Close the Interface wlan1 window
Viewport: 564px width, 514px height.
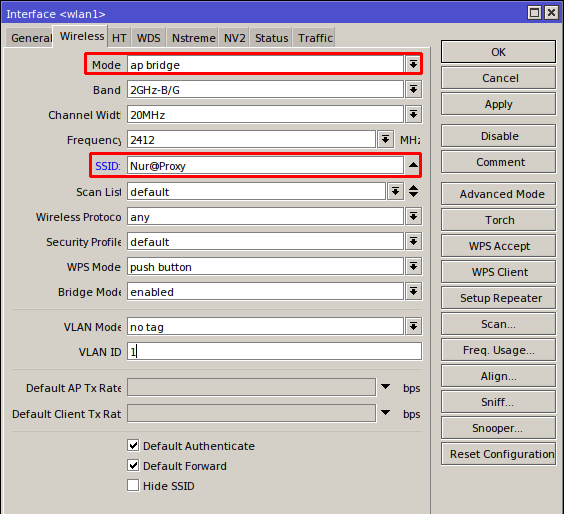point(551,13)
